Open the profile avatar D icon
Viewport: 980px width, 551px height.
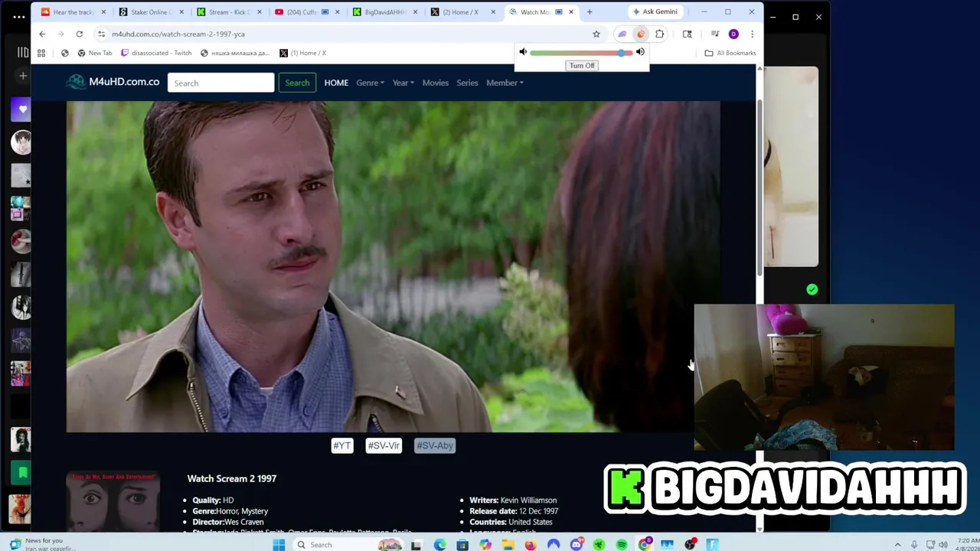[733, 34]
